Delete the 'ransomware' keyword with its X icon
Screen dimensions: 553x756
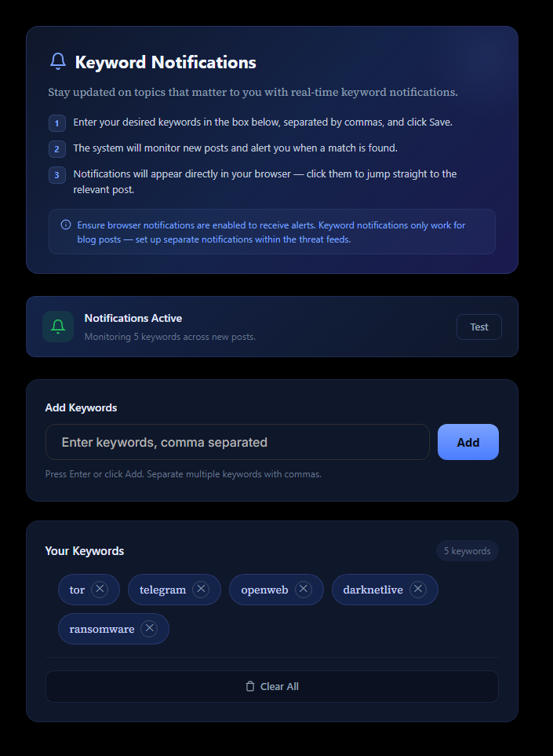pyautogui.click(x=150, y=629)
